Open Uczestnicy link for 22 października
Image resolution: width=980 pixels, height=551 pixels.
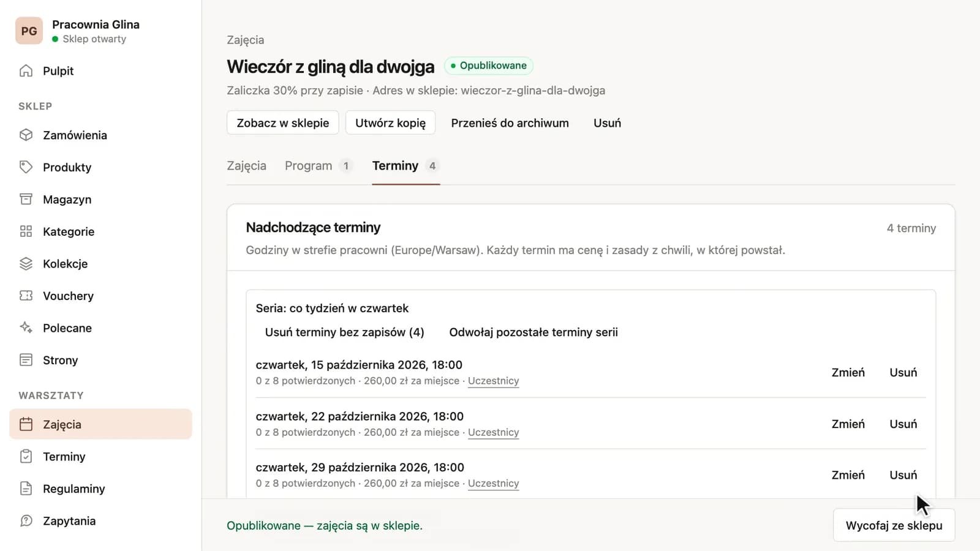[x=493, y=432]
